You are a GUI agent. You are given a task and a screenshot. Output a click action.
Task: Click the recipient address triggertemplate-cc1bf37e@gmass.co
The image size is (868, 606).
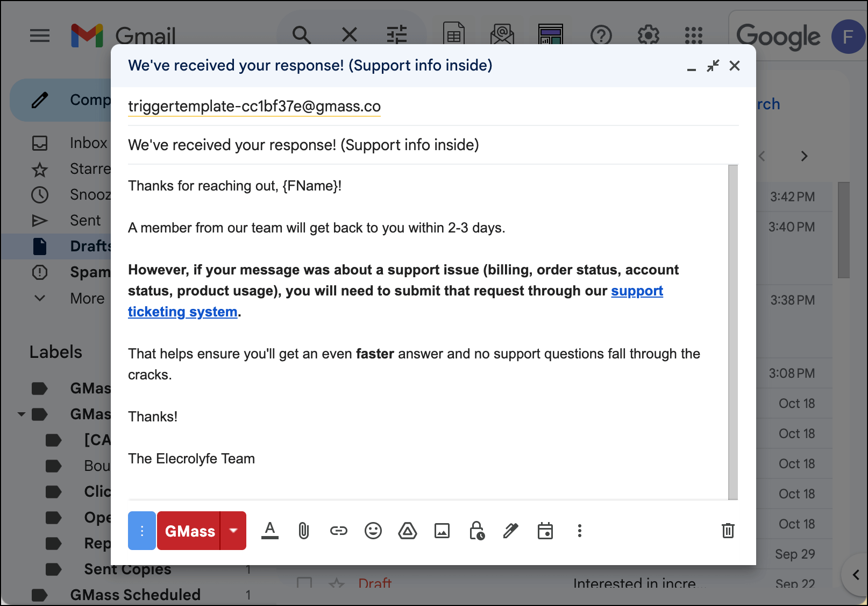[x=254, y=106]
